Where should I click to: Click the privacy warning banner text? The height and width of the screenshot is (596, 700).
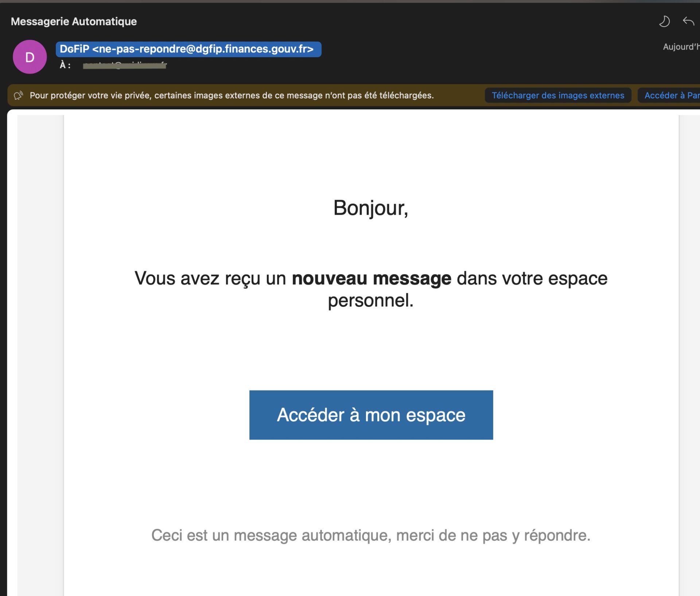pos(232,96)
